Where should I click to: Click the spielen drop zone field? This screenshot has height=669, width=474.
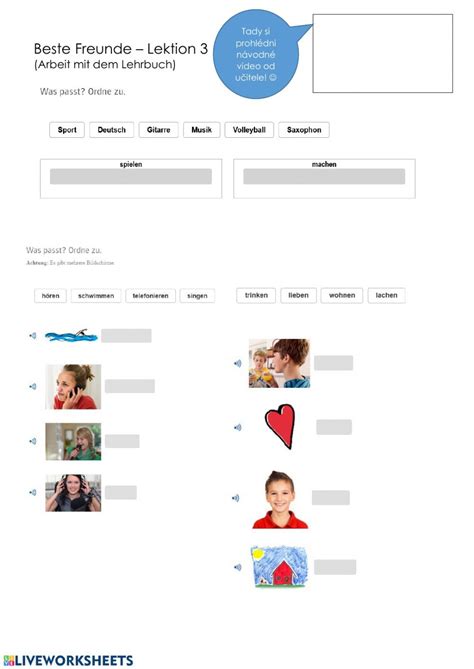(131, 177)
